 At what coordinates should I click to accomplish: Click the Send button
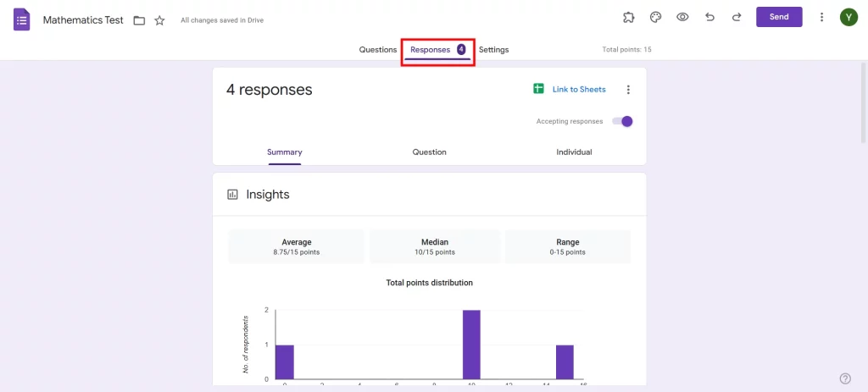[x=779, y=17]
